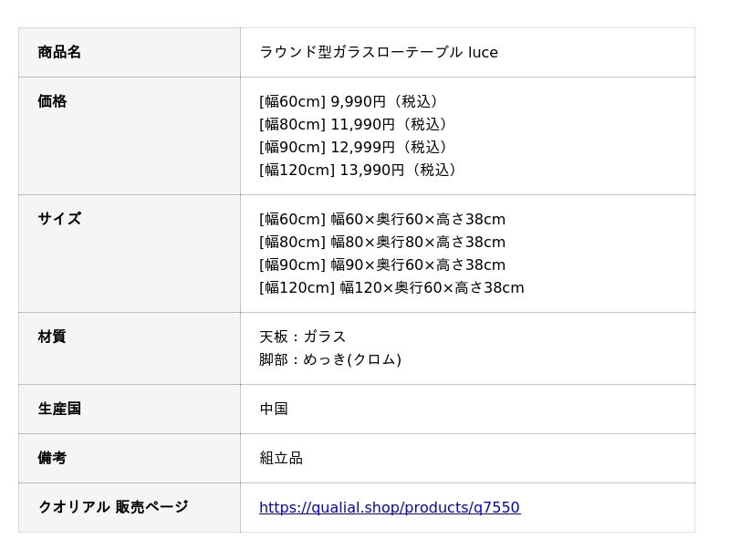Click the 組立品 remarks value
730x560 pixels.
coord(281,458)
